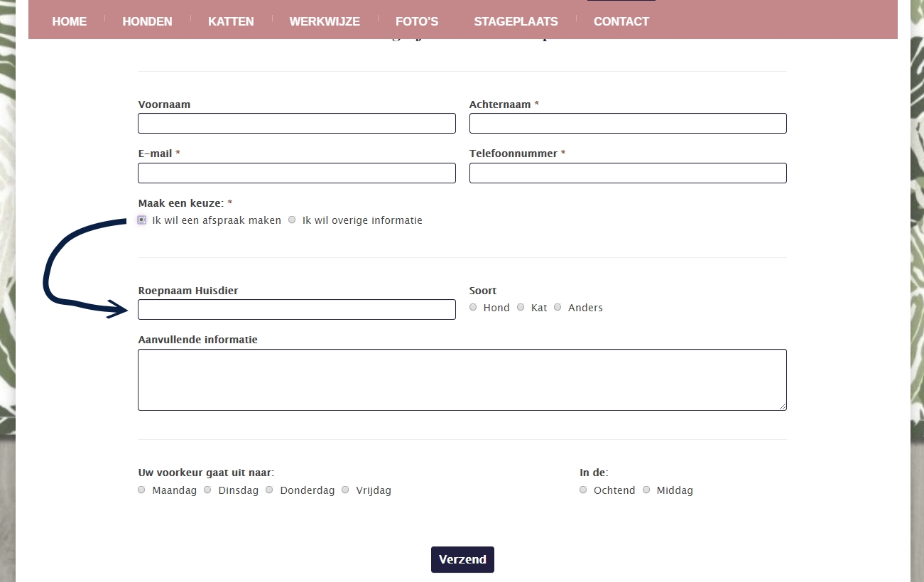924x582 pixels.
Task: Pick Anders under Soort
Action: [558, 307]
